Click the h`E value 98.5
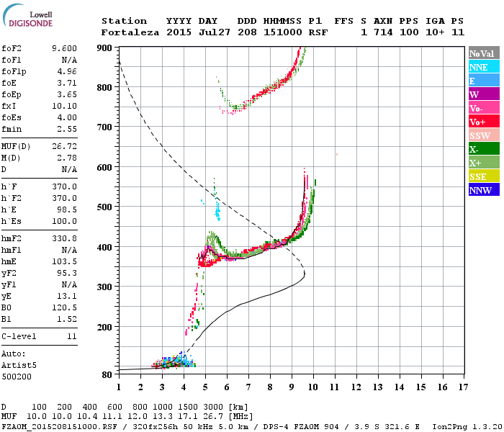The image size is (504, 432). click(67, 210)
